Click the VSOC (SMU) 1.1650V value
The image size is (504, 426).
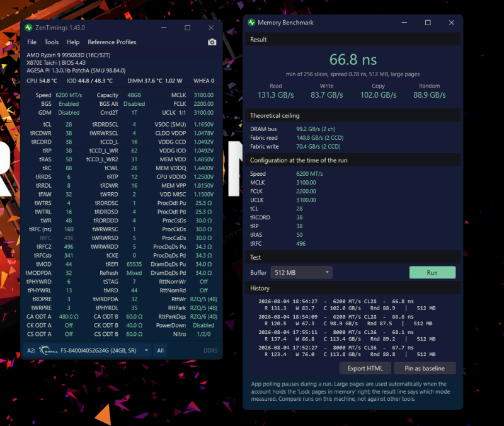[x=203, y=124]
